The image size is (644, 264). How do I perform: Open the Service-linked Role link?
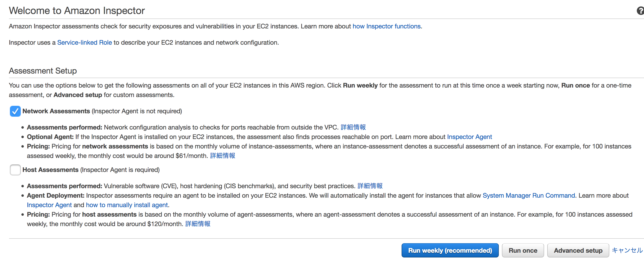(85, 43)
